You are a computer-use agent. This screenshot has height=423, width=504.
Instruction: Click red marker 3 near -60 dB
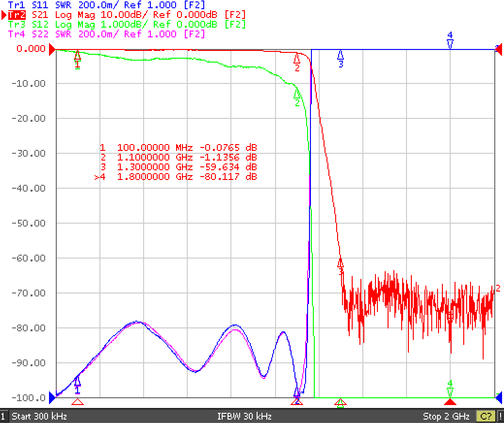[x=341, y=267]
